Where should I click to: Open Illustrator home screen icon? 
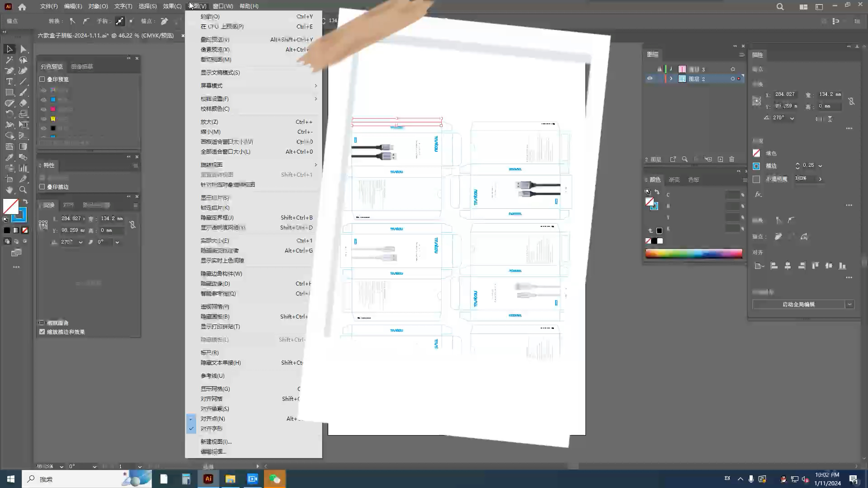[x=22, y=7]
